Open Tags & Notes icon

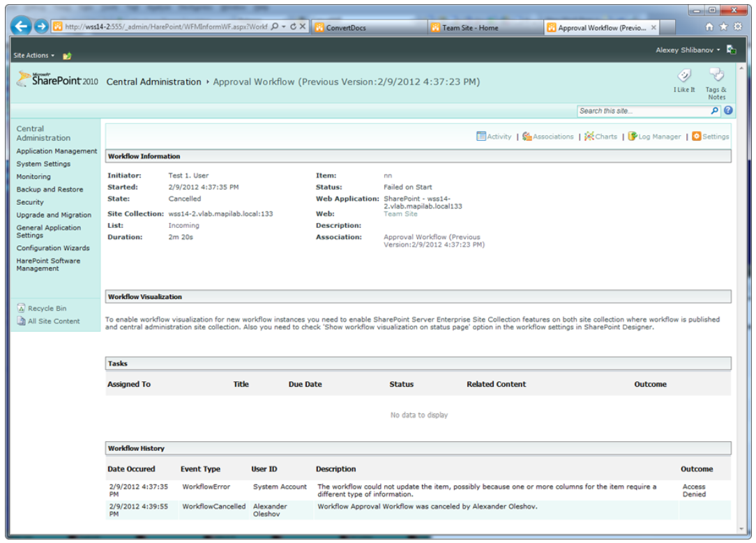click(x=716, y=75)
